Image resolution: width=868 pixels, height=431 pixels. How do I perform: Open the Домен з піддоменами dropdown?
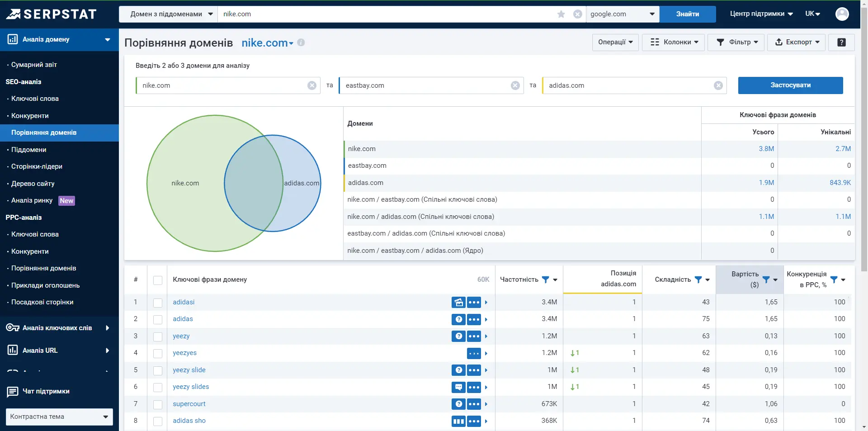pyautogui.click(x=168, y=14)
